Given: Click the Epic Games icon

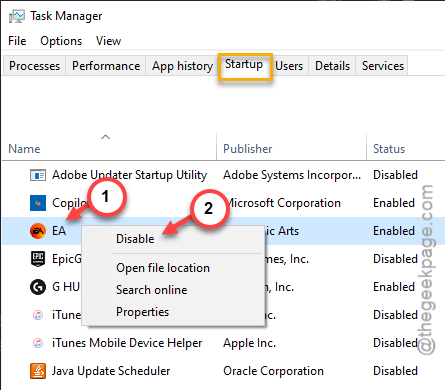Looking at the screenshot, I should click(38, 259).
